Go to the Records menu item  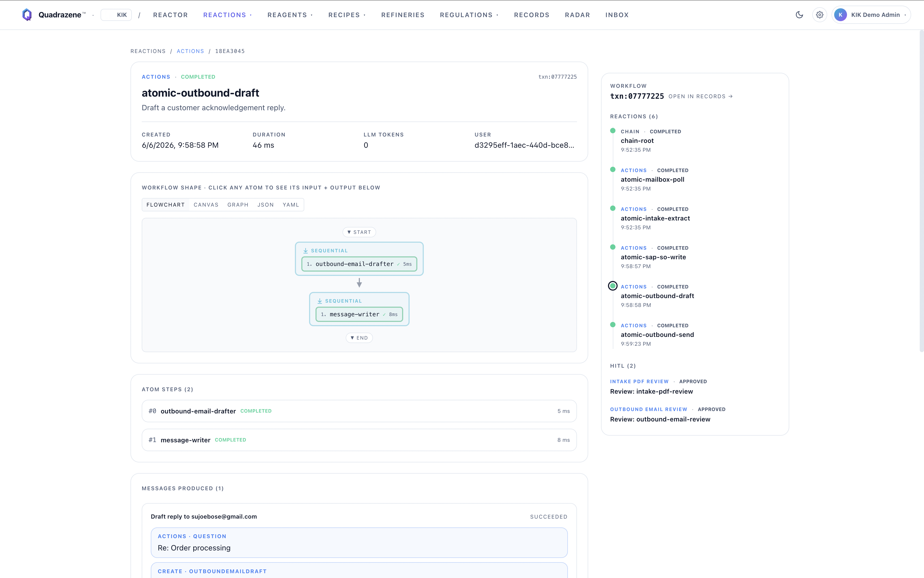532,15
